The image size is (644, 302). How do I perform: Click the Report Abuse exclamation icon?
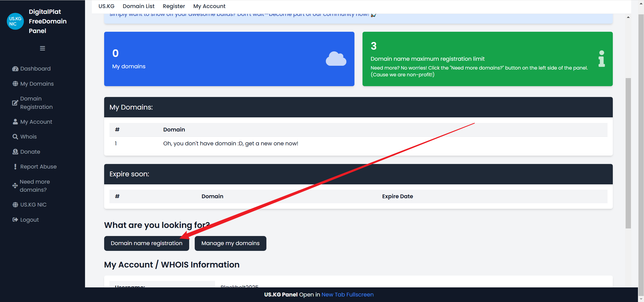[15, 166]
